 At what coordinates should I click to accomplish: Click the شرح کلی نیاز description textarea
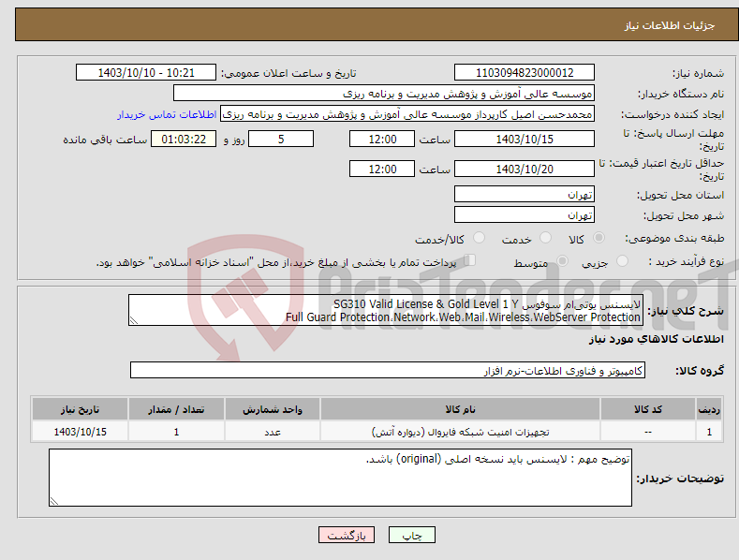coord(386,310)
